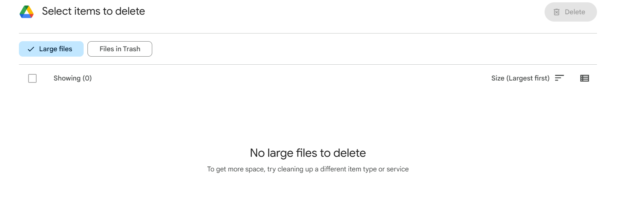Screen dimensions: 644x208
Task: Open the Size (Largest first) sort dropdown
Action: click(x=528, y=78)
